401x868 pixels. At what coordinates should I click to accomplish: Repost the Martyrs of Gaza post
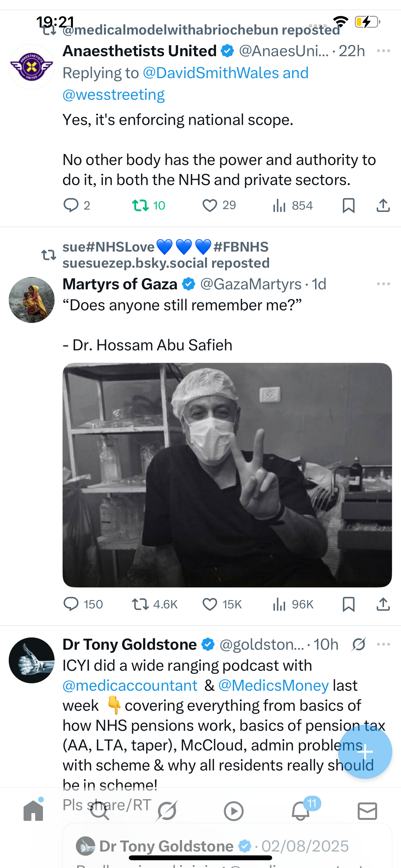140,604
